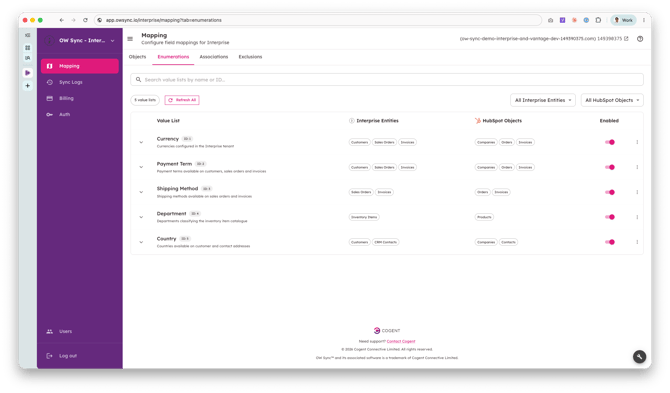Viewport: 670px width, 393px height.
Task: Click the 5 value lists chip
Action: (145, 100)
